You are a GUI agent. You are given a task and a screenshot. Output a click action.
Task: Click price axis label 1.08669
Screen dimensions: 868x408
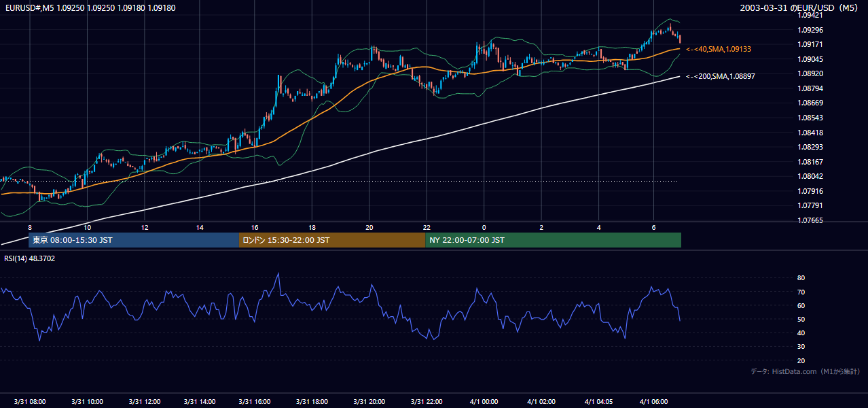(x=810, y=103)
